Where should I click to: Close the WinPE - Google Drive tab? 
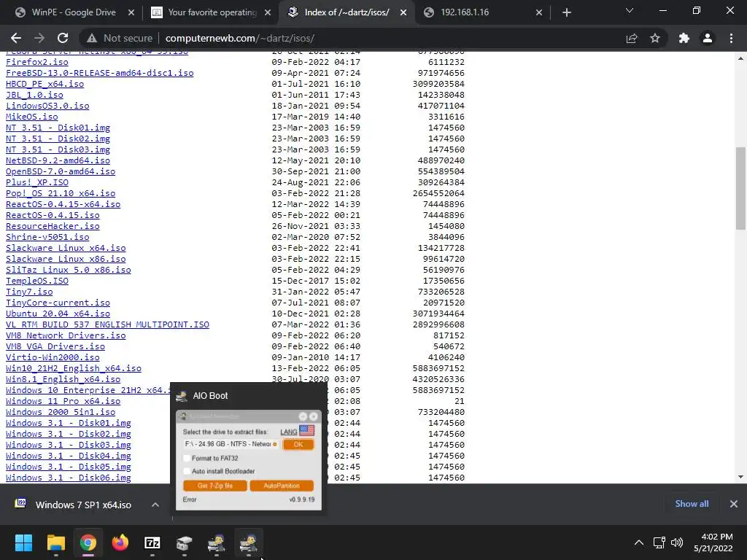131,12
